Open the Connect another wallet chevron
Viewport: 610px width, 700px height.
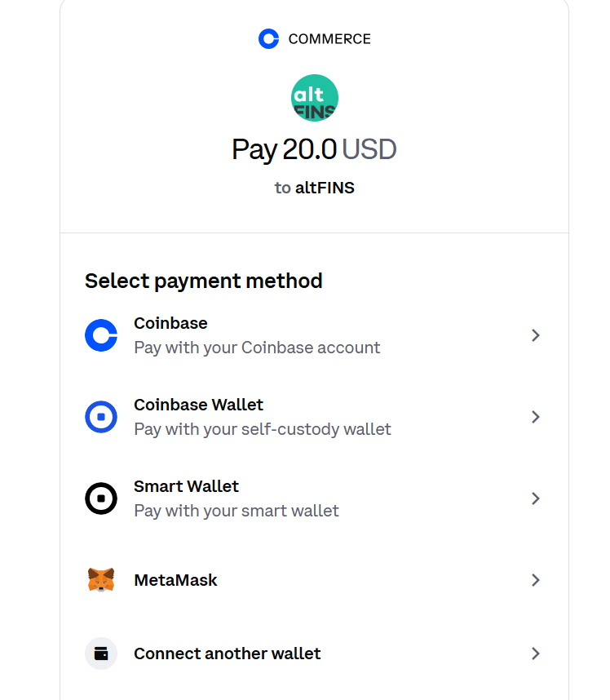pyautogui.click(x=536, y=653)
